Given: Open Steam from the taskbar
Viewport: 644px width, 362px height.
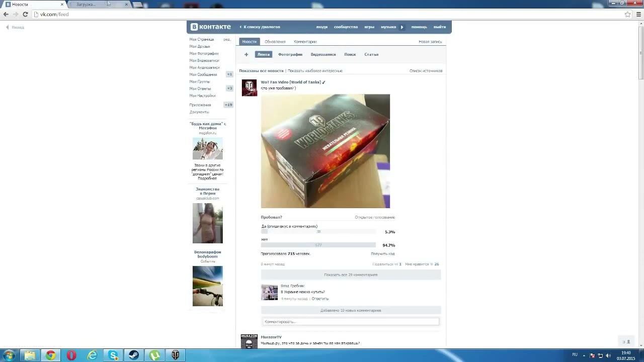Looking at the screenshot, I should coord(134,355).
